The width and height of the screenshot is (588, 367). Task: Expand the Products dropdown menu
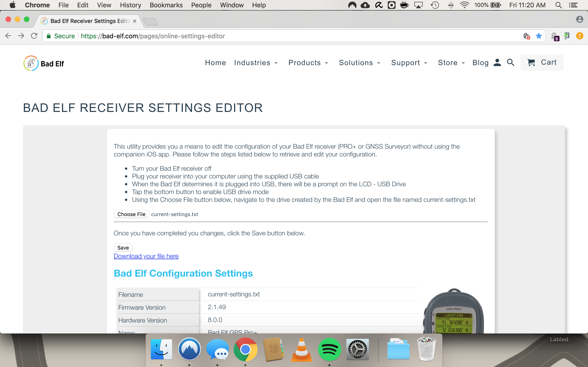pyautogui.click(x=308, y=63)
